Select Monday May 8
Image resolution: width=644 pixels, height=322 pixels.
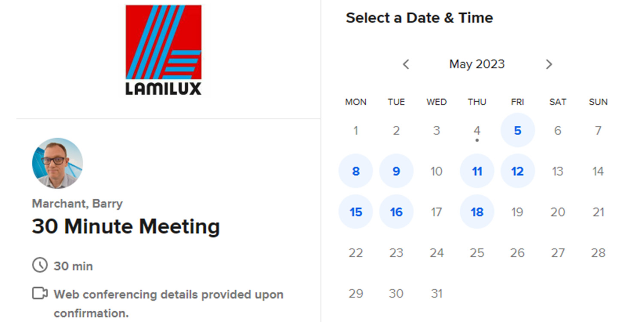355,171
